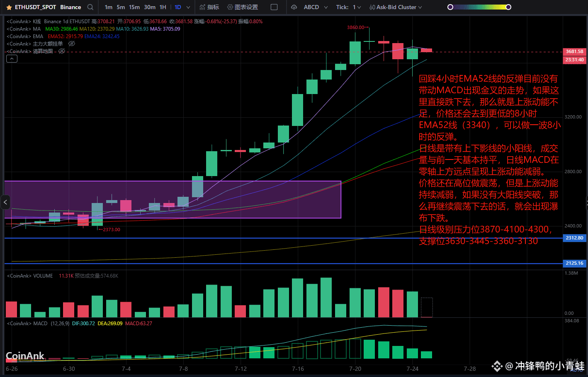Toggle the favorite star for ETHUSDT_SPOT
Screen dimensions: 588x377
[9, 7]
